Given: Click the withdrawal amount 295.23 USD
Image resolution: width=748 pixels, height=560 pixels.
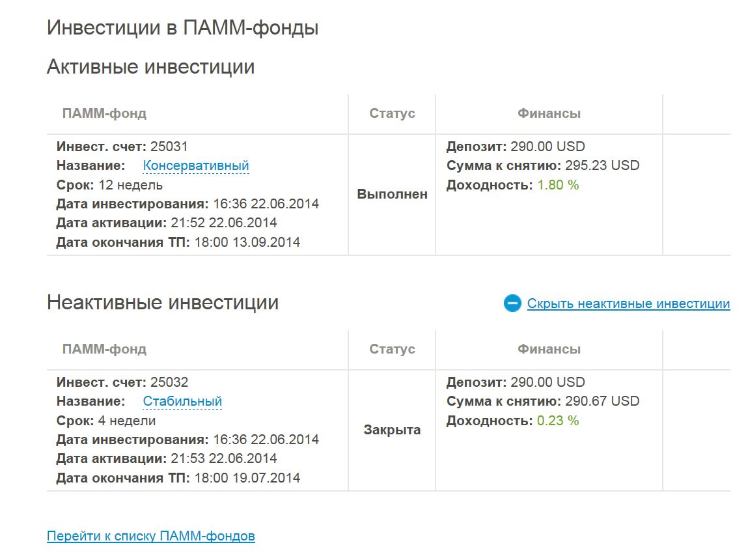Looking at the screenshot, I should pos(602,165).
